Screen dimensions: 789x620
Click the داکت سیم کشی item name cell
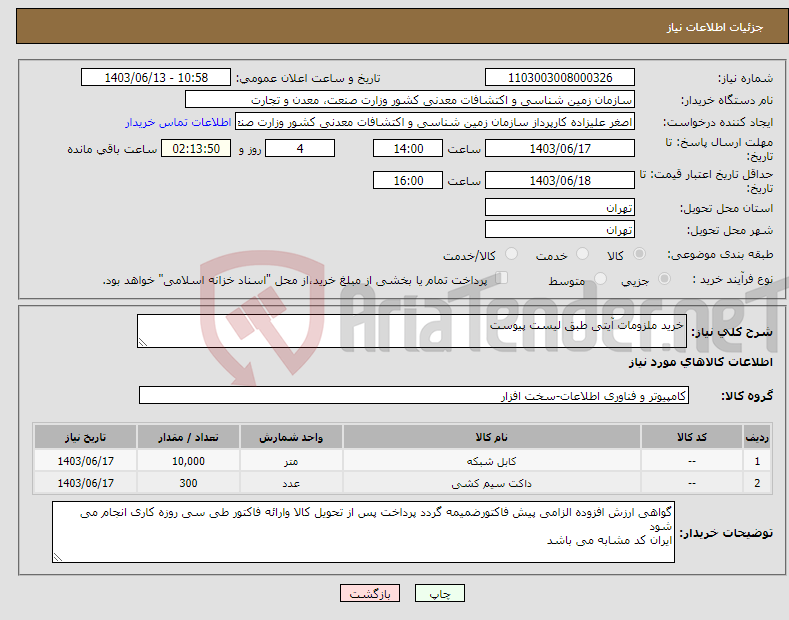coord(492,483)
